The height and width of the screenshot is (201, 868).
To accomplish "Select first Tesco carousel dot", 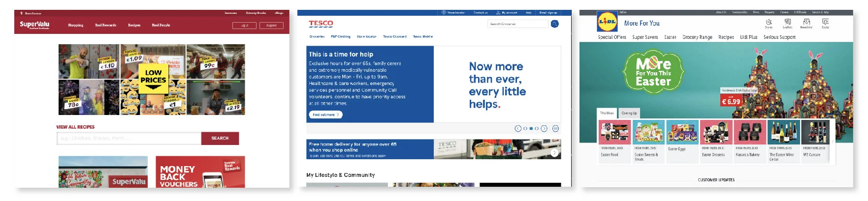I will tap(525, 129).
